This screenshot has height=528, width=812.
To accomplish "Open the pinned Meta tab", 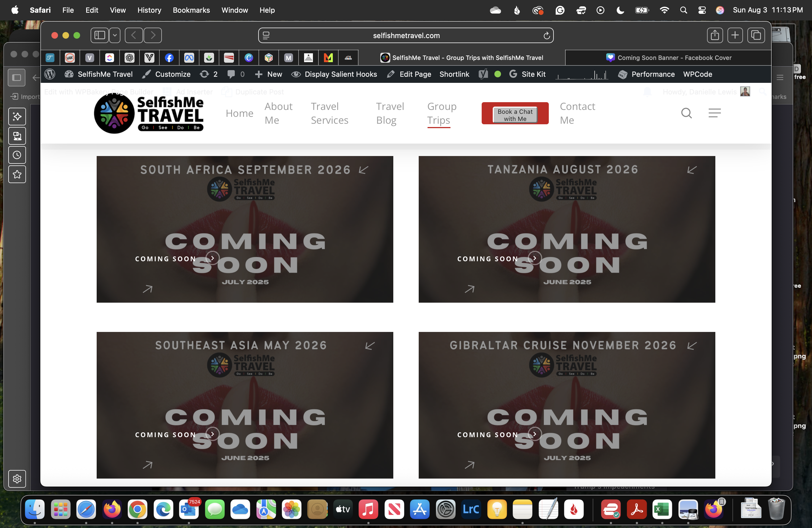I will [189, 58].
